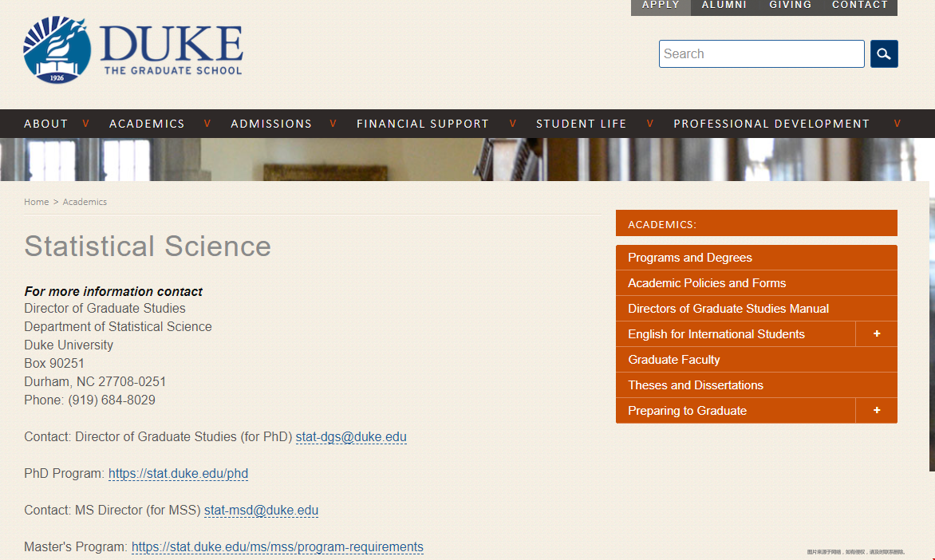Select APPLY in the top bar
The image size is (935, 560).
[x=661, y=6]
